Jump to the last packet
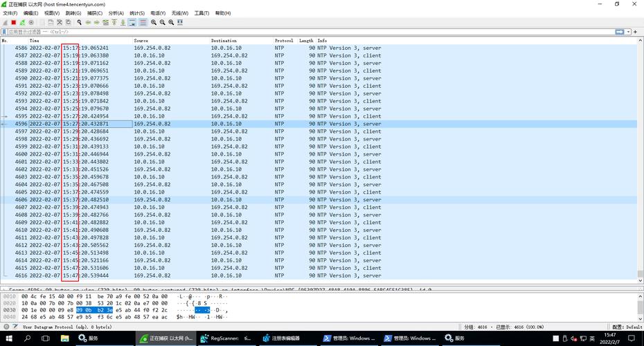644x346 pixels. click(x=123, y=23)
